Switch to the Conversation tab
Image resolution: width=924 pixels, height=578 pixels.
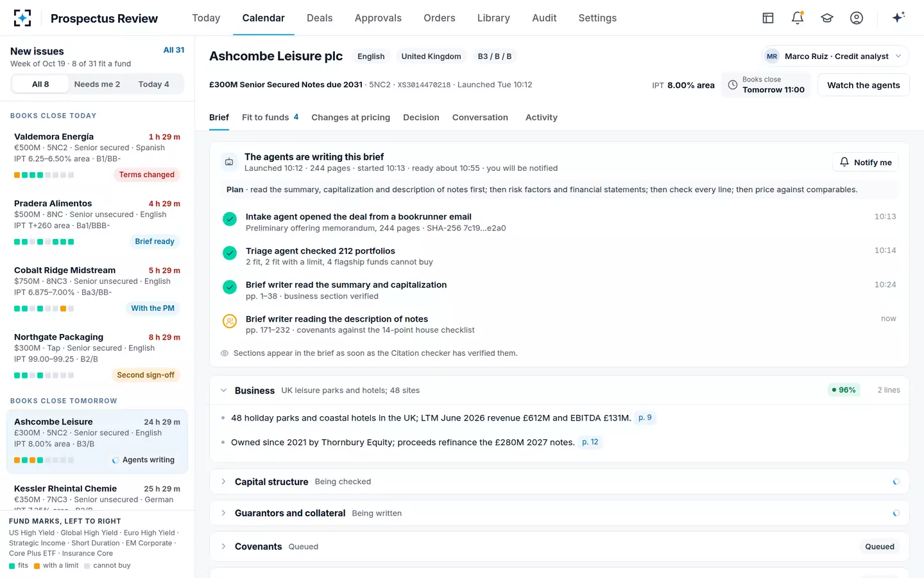(480, 118)
